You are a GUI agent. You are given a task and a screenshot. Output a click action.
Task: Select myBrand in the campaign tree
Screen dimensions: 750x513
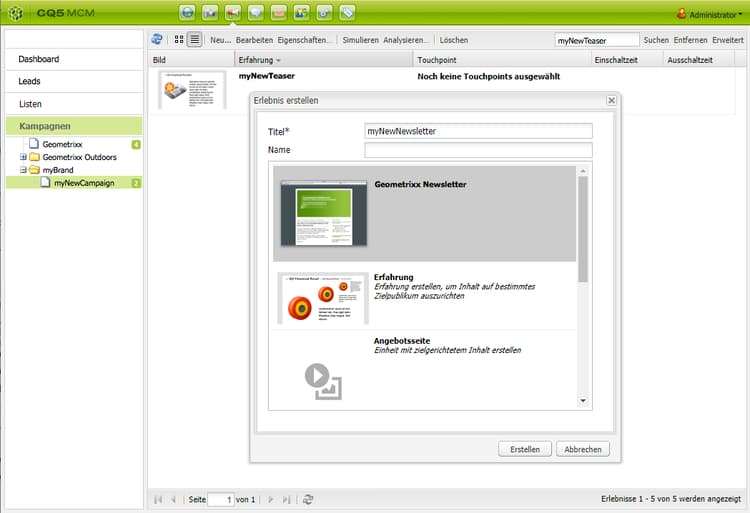pos(58,170)
